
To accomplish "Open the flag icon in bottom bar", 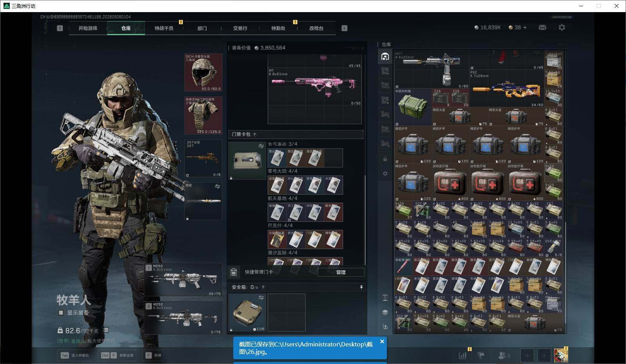I will [x=481, y=355].
